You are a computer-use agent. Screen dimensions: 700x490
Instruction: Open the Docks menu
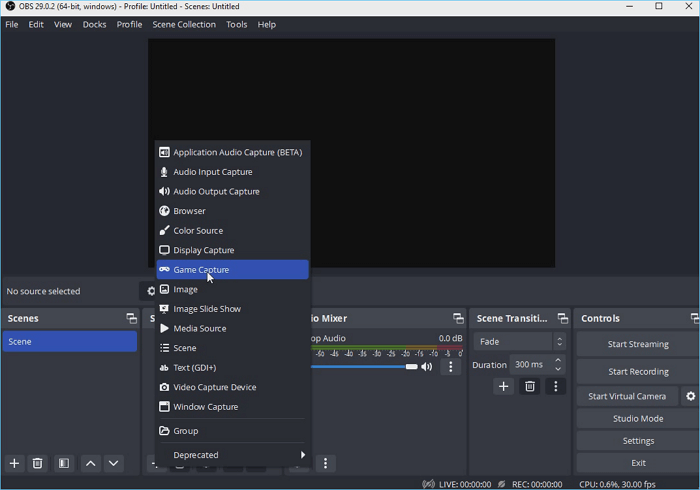[x=94, y=25]
